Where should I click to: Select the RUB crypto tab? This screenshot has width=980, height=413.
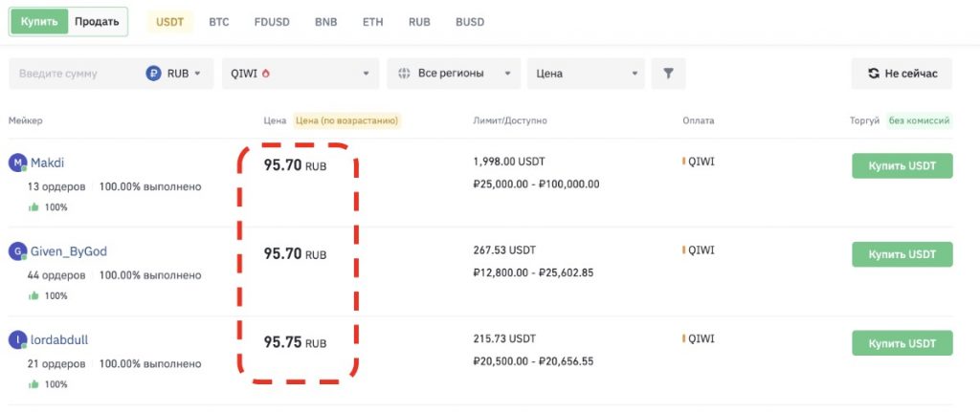pos(419,22)
